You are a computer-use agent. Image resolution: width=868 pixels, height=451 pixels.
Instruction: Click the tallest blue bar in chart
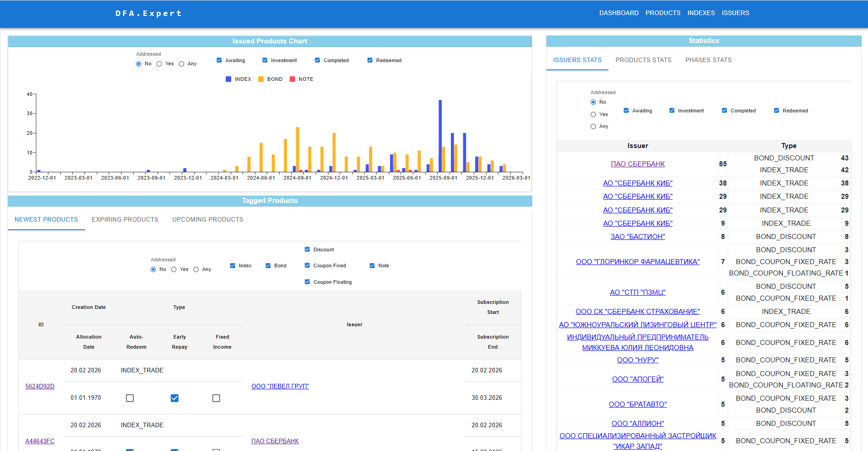pos(440,136)
